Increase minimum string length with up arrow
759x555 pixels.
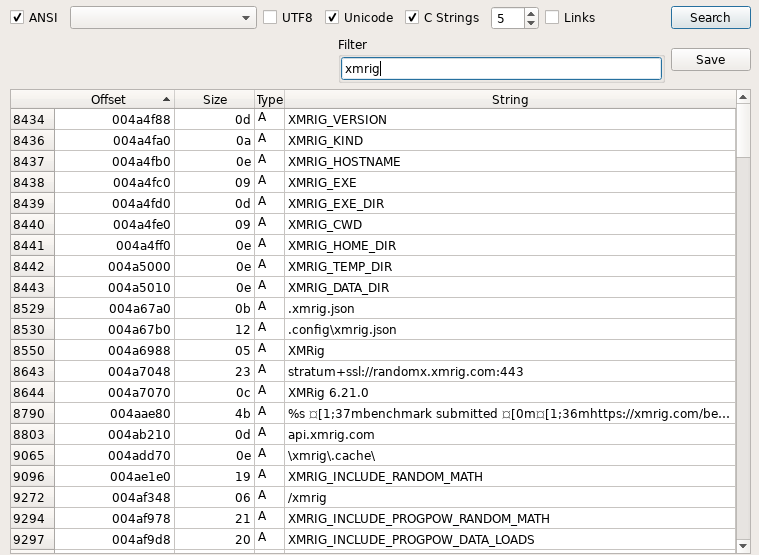pos(530,13)
